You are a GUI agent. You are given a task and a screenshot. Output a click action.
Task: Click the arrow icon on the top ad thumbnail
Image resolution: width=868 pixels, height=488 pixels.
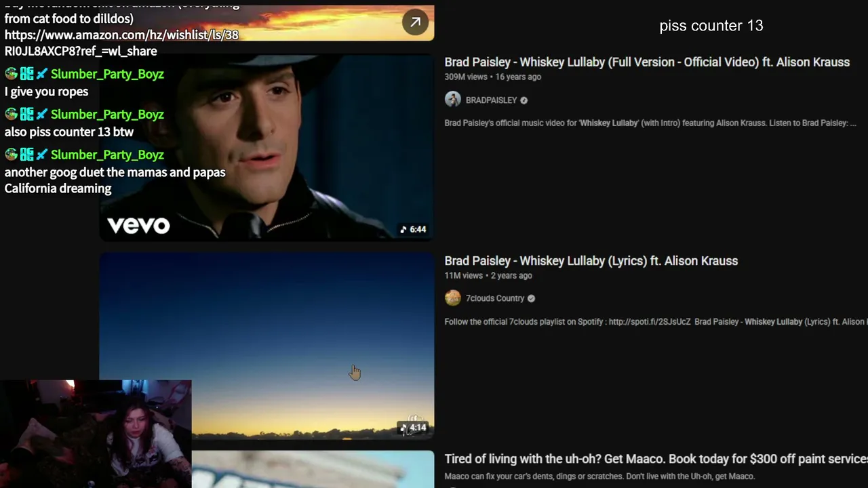coord(415,22)
